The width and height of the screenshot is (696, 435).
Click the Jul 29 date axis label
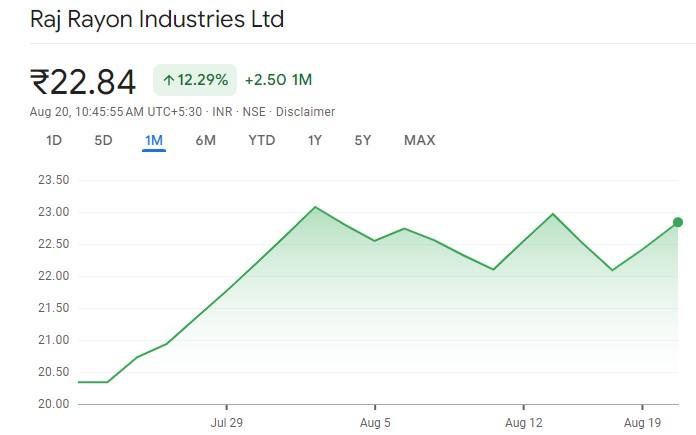[226, 423]
